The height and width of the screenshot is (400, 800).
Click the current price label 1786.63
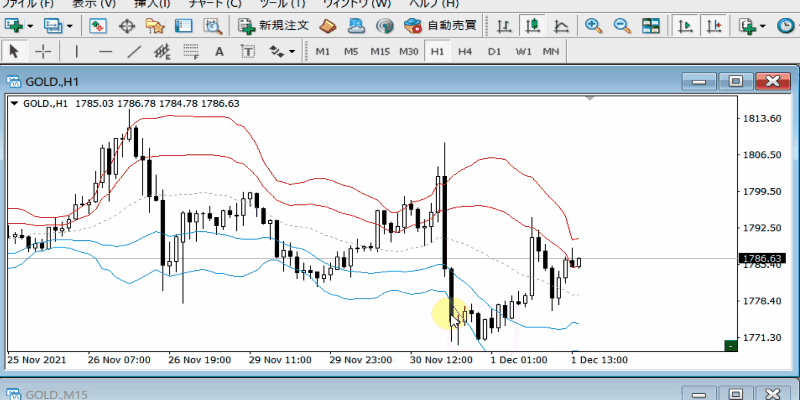[x=757, y=258]
